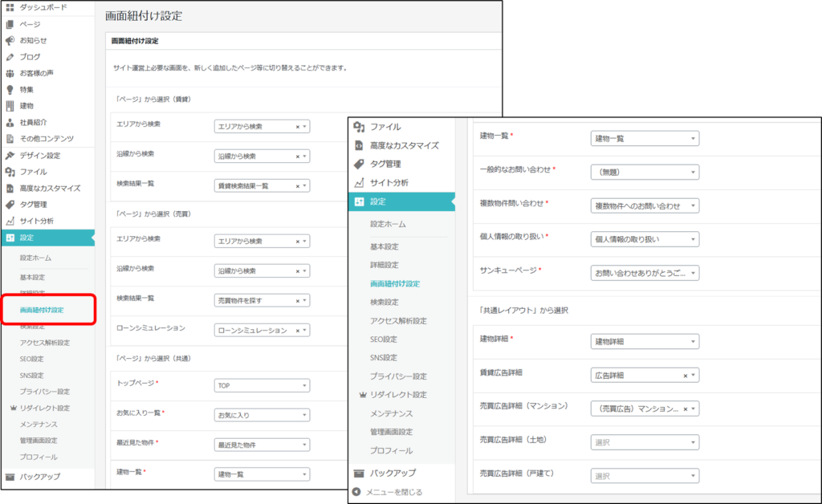Click the 特集 lightbulb icon
Viewport: 822px width, 504px height.
pos(10,90)
